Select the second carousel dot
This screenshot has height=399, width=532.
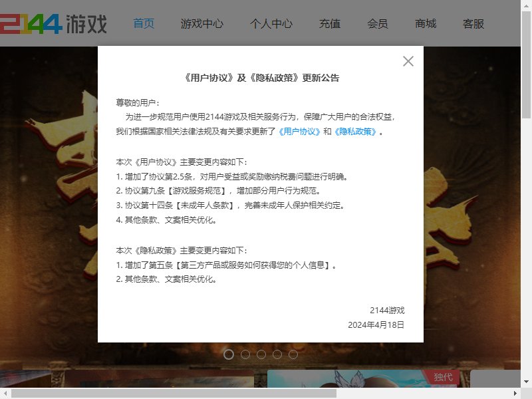(x=245, y=354)
